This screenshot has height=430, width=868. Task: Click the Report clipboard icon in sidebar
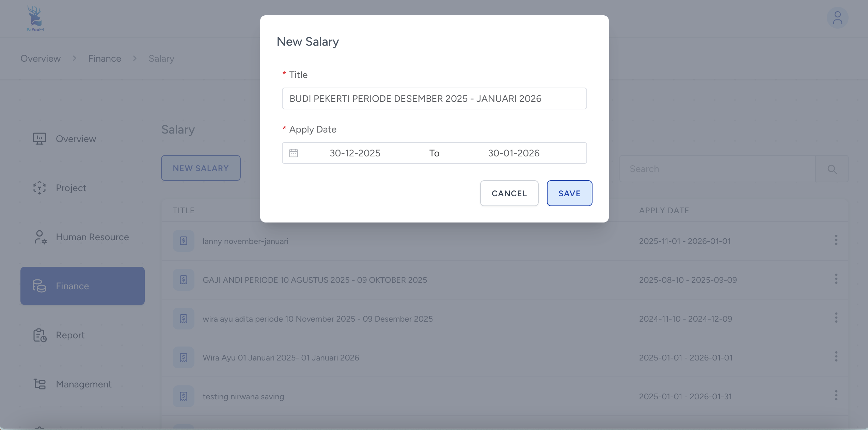click(x=40, y=335)
